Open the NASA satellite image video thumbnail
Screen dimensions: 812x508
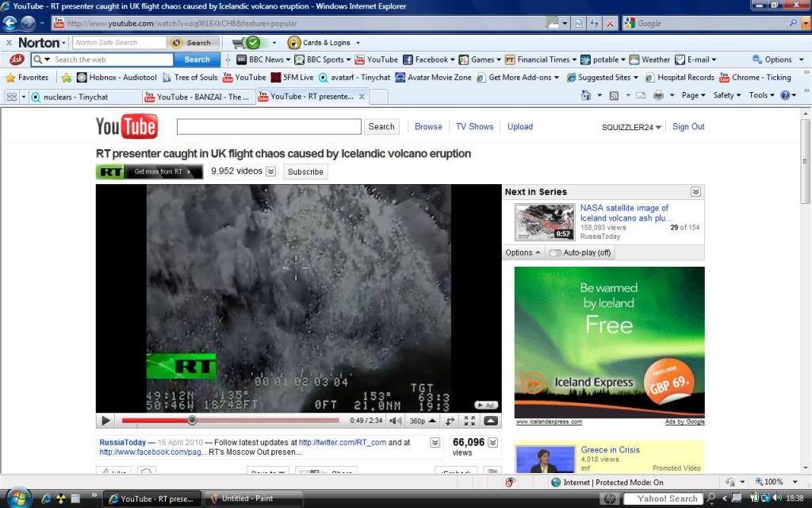[545, 222]
